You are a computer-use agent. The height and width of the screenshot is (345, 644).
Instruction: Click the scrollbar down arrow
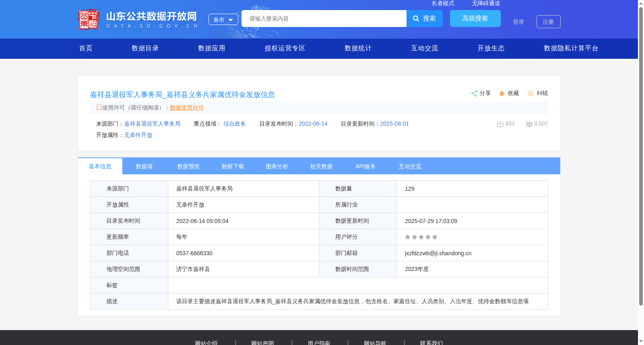[x=641, y=342]
